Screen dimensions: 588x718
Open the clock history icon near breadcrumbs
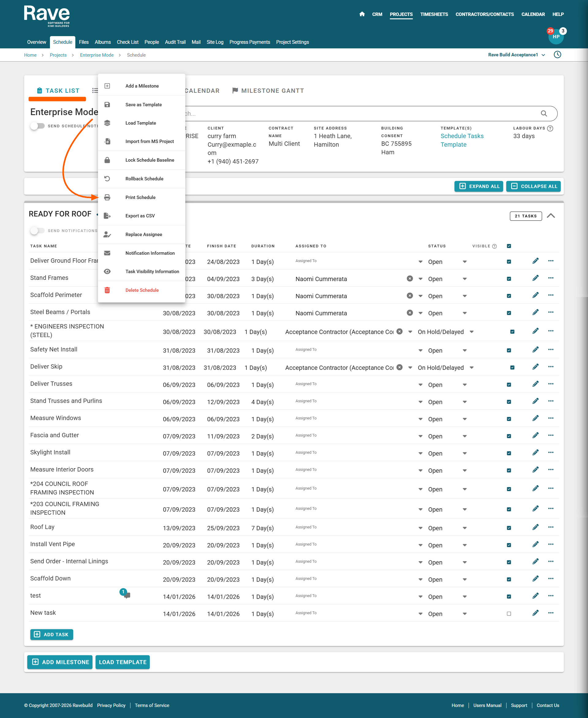point(557,55)
